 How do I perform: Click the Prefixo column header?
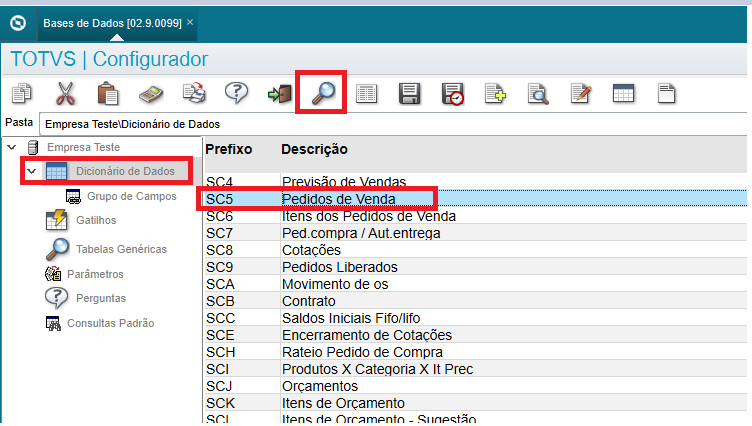tap(228, 149)
